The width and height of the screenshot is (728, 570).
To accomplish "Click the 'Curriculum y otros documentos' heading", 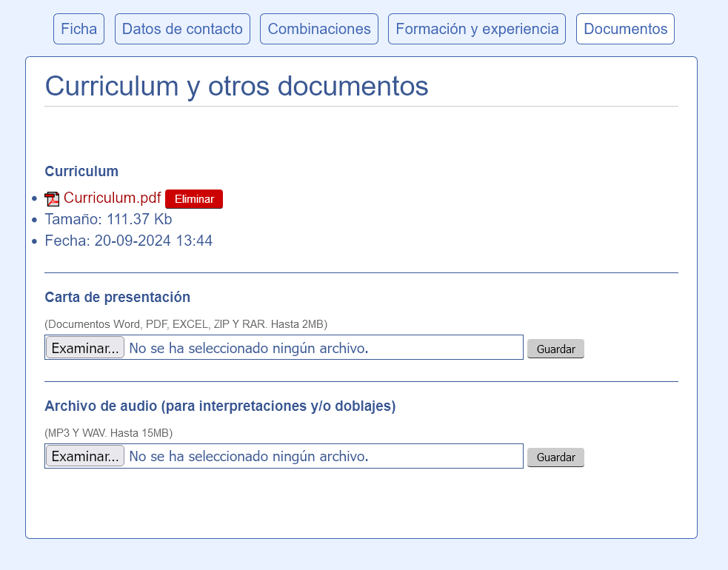I will tap(236, 86).
